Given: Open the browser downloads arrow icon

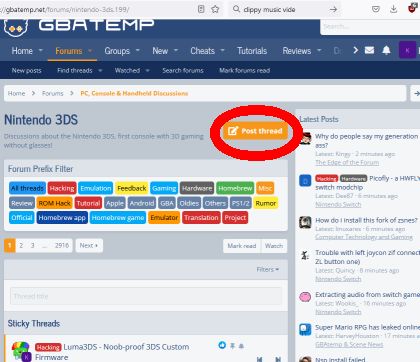Looking at the screenshot, I should [x=394, y=9].
